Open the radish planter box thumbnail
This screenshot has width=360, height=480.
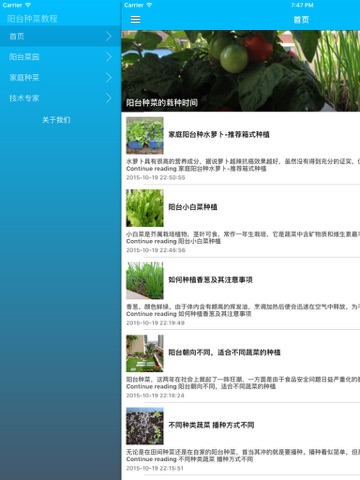145,135
